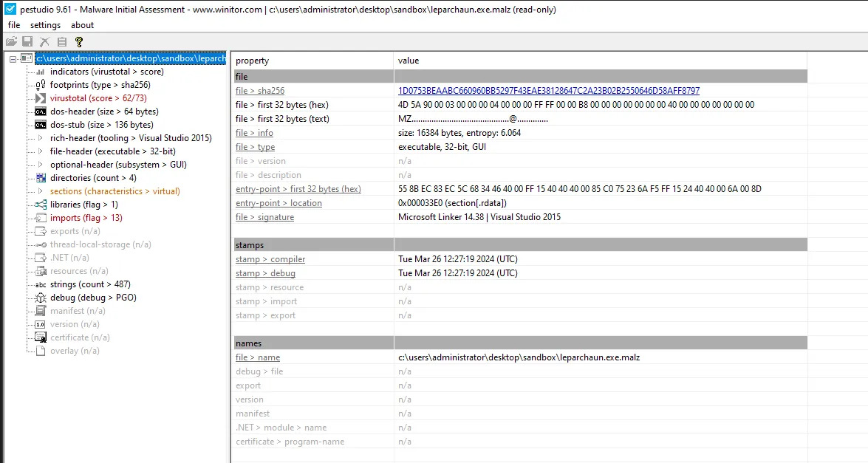Click the save toolbar icon

coord(27,42)
